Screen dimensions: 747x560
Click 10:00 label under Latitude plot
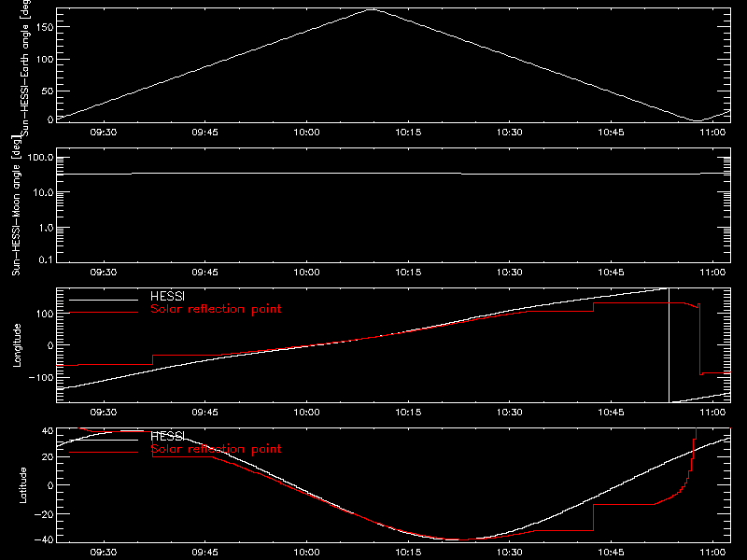306,553
